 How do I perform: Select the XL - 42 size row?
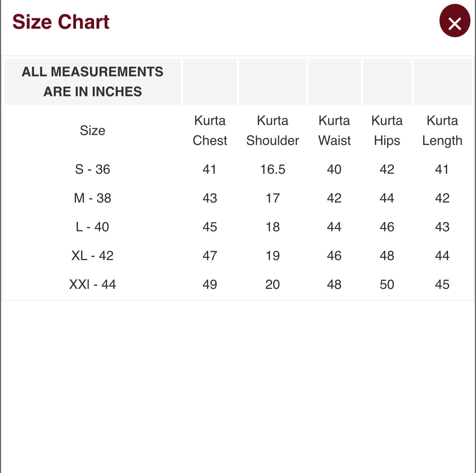coord(238,256)
